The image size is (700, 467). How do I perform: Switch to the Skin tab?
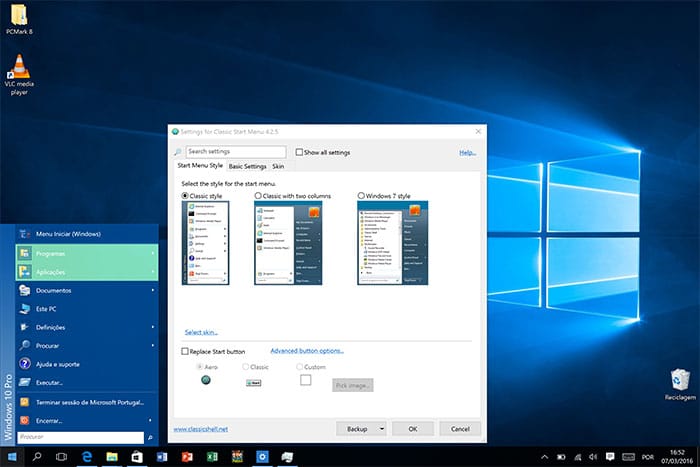pyautogui.click(x=278, y=166)
